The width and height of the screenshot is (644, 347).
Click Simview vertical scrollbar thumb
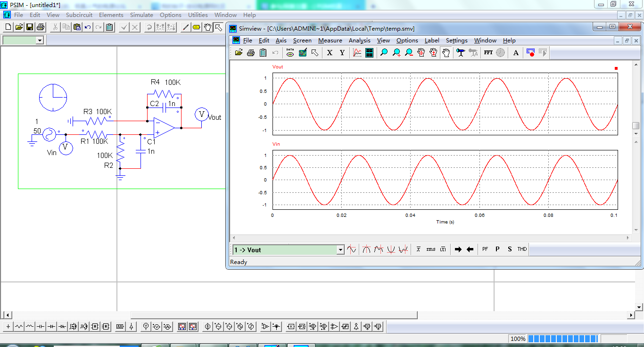tap(636, 126)
